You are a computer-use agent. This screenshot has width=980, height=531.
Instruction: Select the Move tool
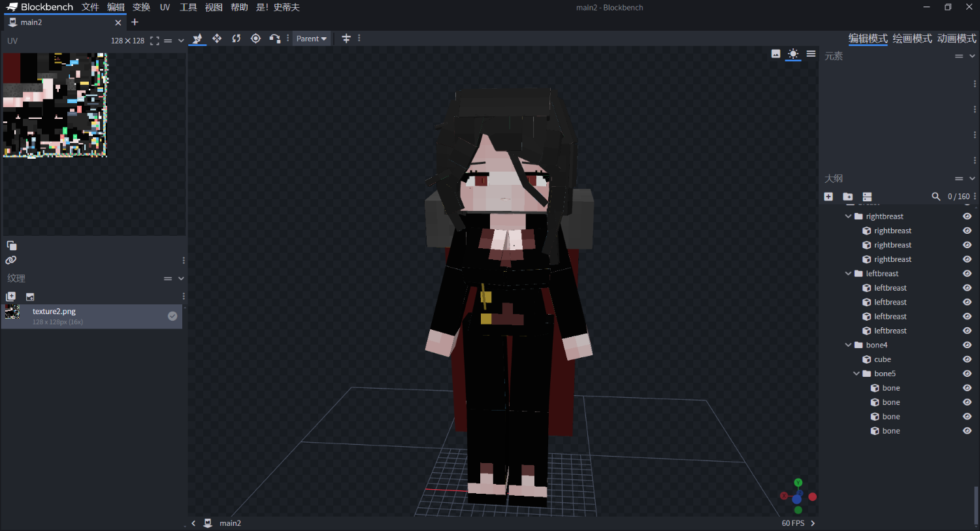[197, 39]
